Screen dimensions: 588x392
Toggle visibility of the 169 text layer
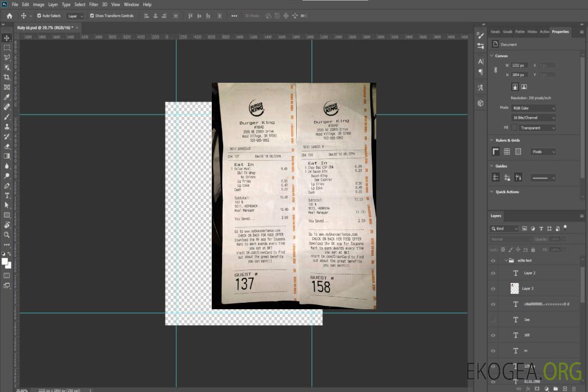[x=493, y=335]
